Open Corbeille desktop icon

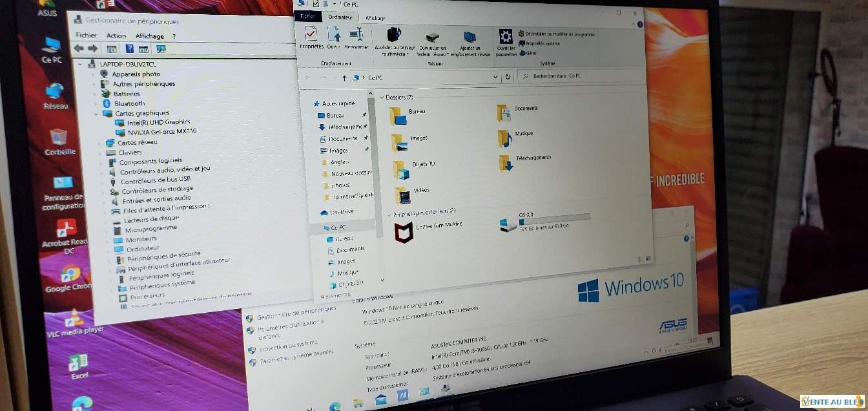tap(59, 142)
